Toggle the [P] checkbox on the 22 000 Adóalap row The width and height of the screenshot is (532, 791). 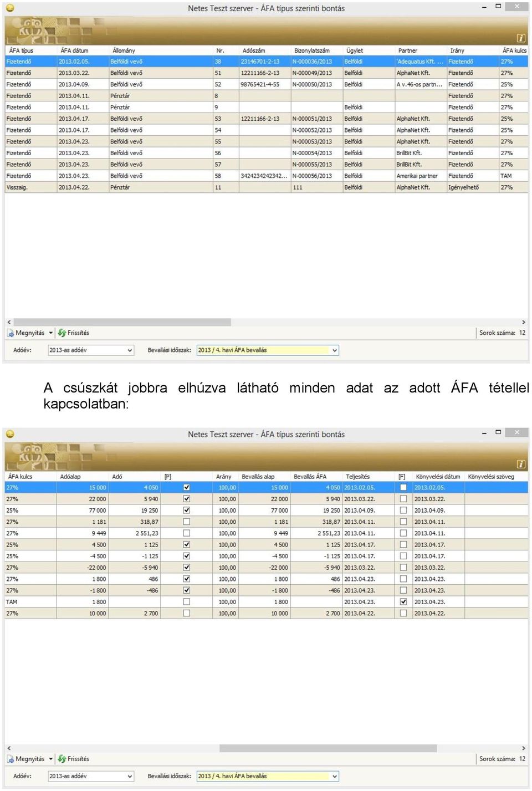pos(186,499)
